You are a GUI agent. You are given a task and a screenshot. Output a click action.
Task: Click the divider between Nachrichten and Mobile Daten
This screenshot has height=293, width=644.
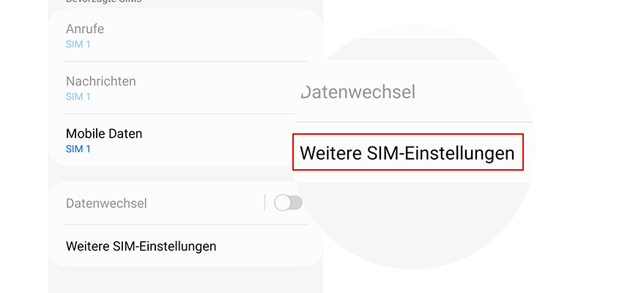(183, 114)
